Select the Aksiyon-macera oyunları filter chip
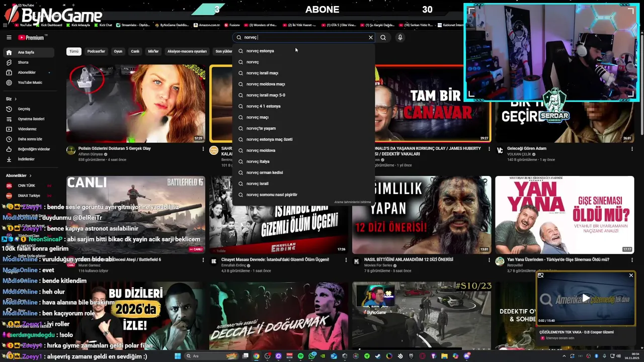 (187, 51)
